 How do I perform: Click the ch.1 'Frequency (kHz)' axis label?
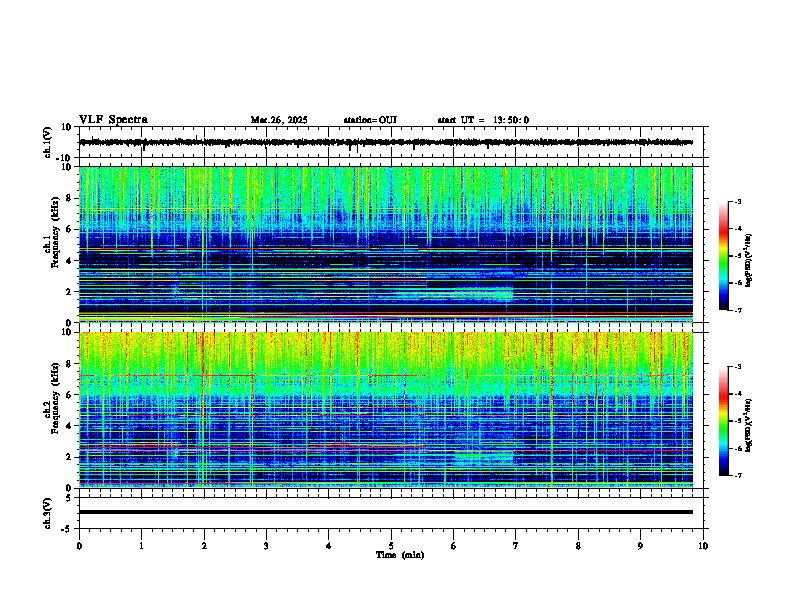(x=55, y=232)
